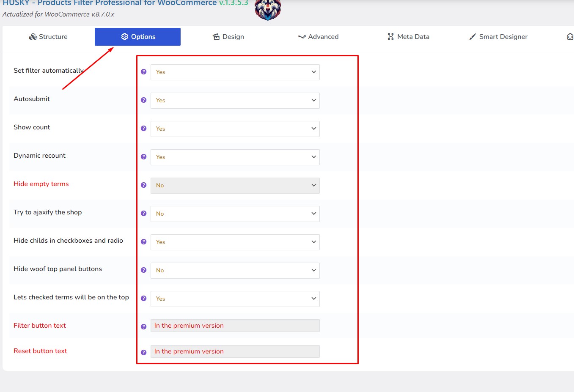This screenshot has width=574, height=392.
Task: Click help icon for Set filter automatically
Action: tap(144, 72)
